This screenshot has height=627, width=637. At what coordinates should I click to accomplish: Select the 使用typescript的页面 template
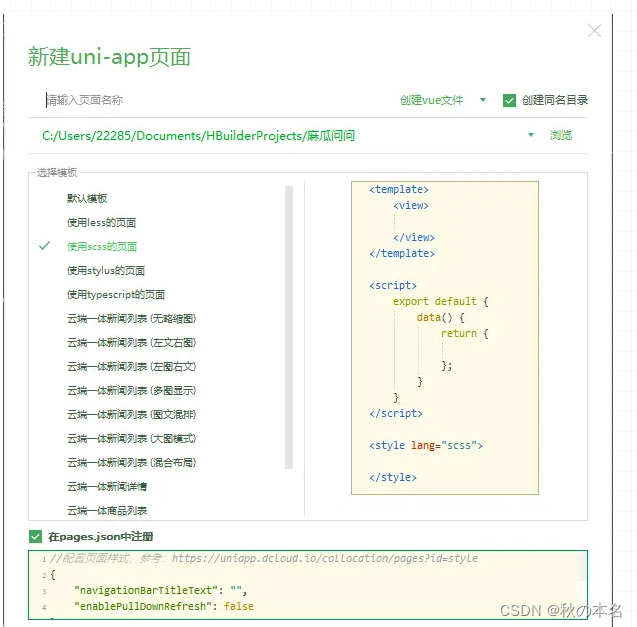pyautogui.click(x=116, y=295)
